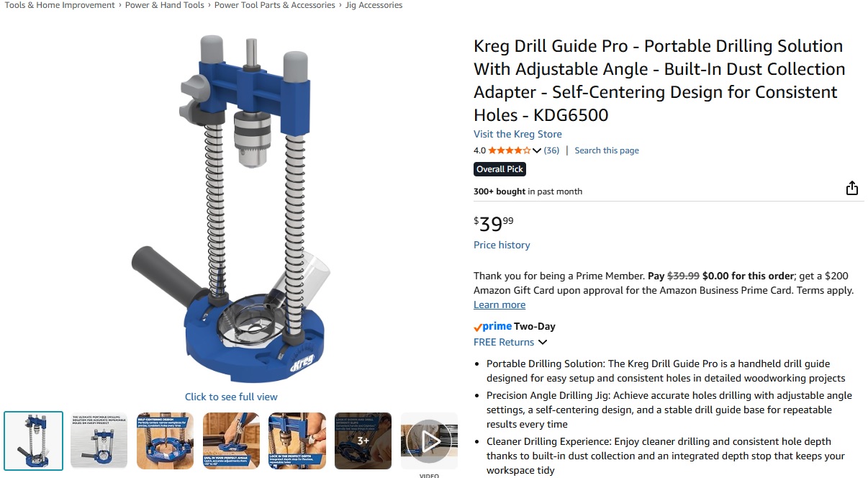Go to Jig Accessories breadcrumb
868x478 pixels.
pos(374,5)
